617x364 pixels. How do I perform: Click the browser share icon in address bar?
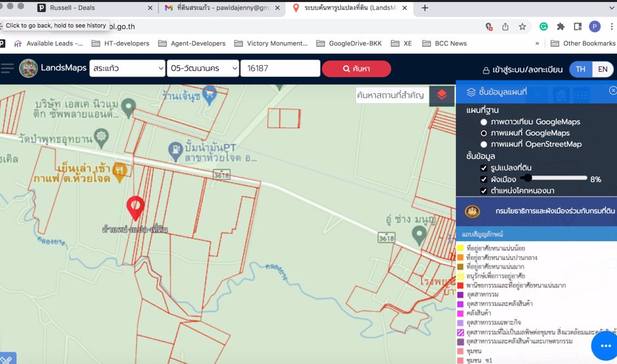tap(505, 27)
